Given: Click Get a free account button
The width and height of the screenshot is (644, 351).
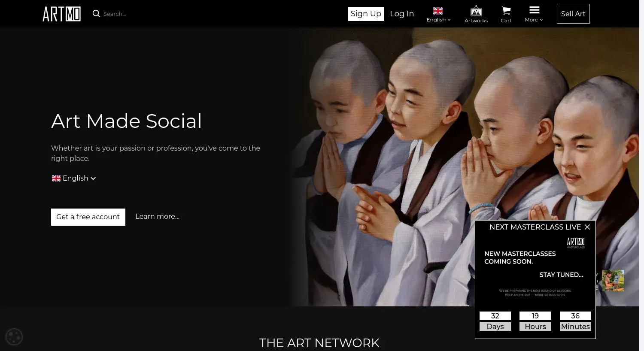Looking at the screenshot, I should tap(88, 217).
